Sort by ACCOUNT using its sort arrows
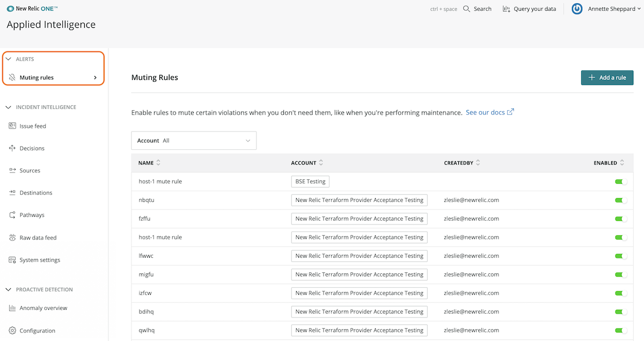 [321, 163]
